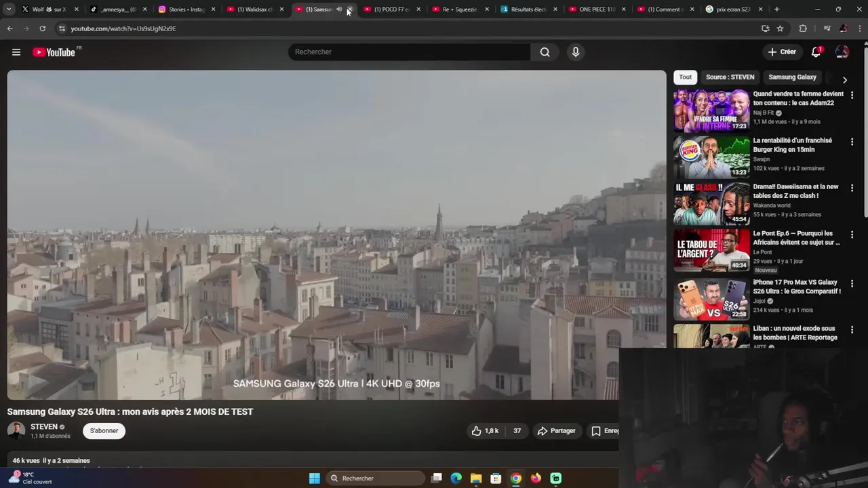Image resolution: width=868 pixels, height=488 pixels.
Task: Open the IL ME CLASH video thumbnail
Action: pos(711,203)
